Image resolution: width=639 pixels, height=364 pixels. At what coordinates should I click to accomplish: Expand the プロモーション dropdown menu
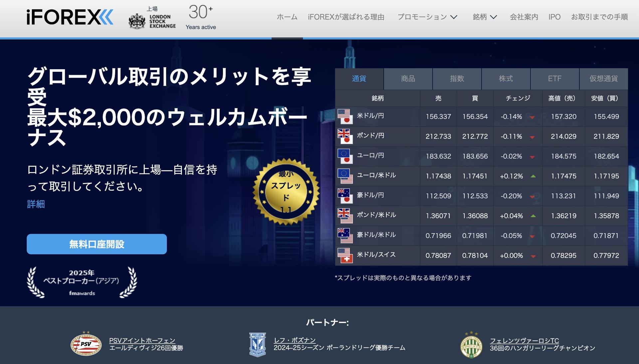tap(427, 17)
